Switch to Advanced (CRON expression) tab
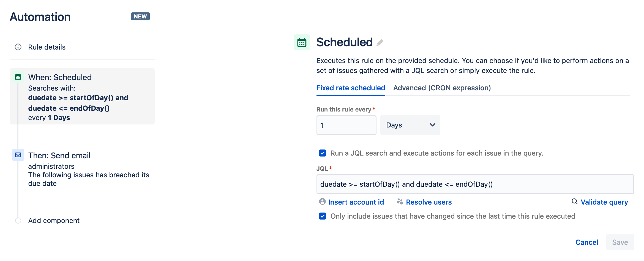 point(442,88)
